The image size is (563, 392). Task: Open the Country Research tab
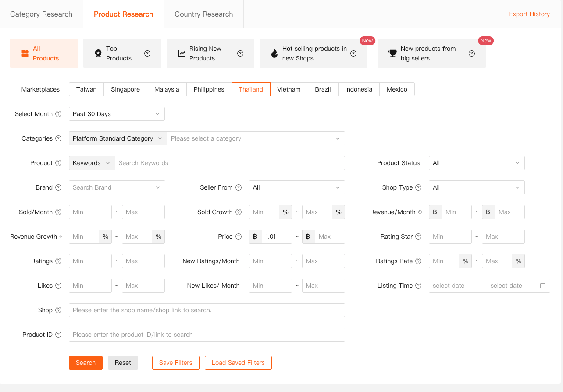(x=203, y=14)
